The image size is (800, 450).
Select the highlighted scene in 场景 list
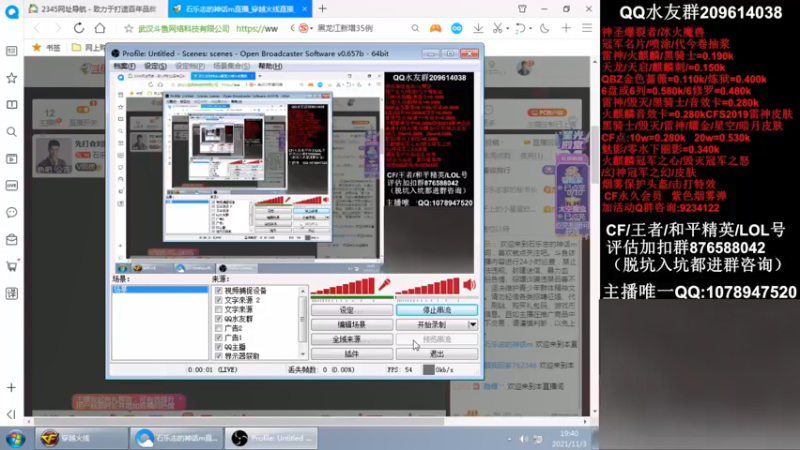point(160,289)
